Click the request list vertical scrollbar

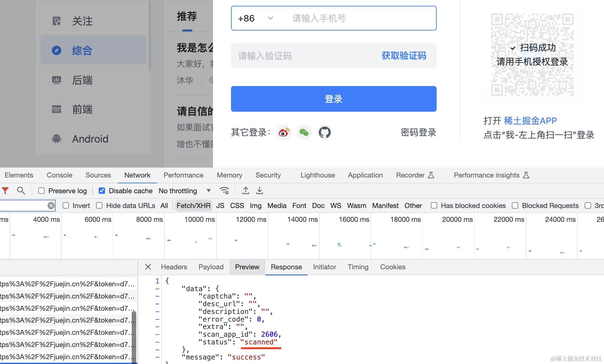click(x=134, y=337)
